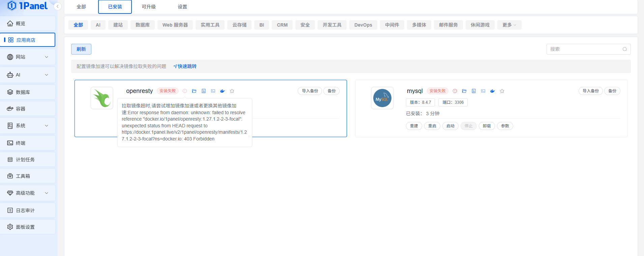Switch to the 可升级 tab
The width and height of the screenshot is (644, 256).
[149, 7]
